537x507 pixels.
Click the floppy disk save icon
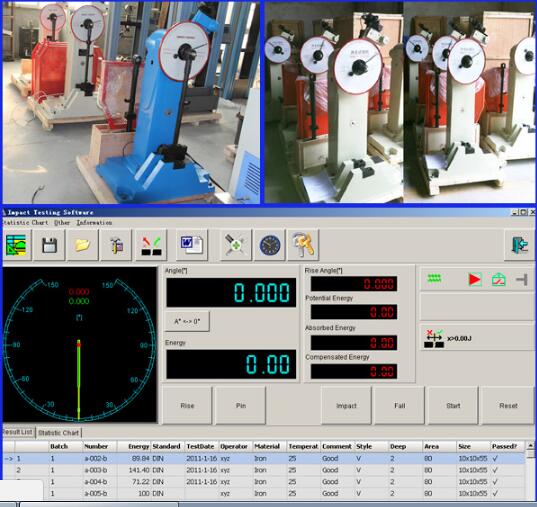[x=49, y=245]
